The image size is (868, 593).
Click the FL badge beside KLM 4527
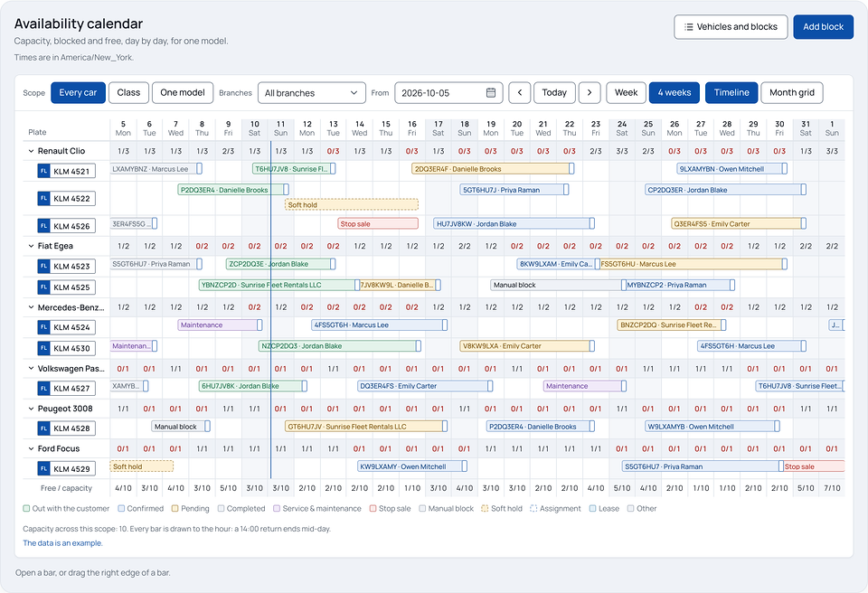pos(43,388)
